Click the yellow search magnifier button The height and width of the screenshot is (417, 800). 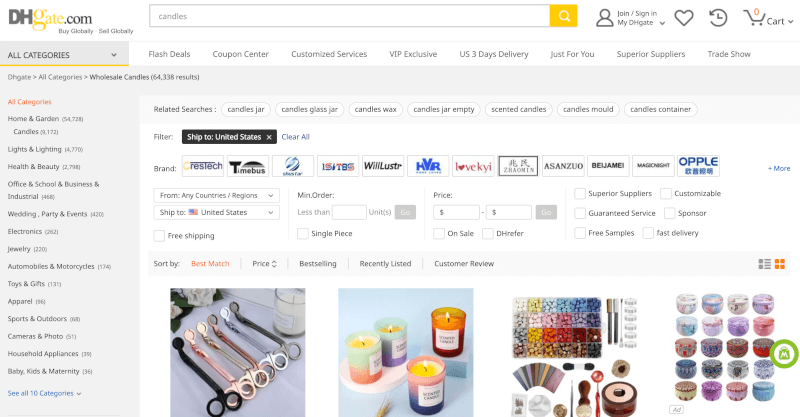click(564, 16)
